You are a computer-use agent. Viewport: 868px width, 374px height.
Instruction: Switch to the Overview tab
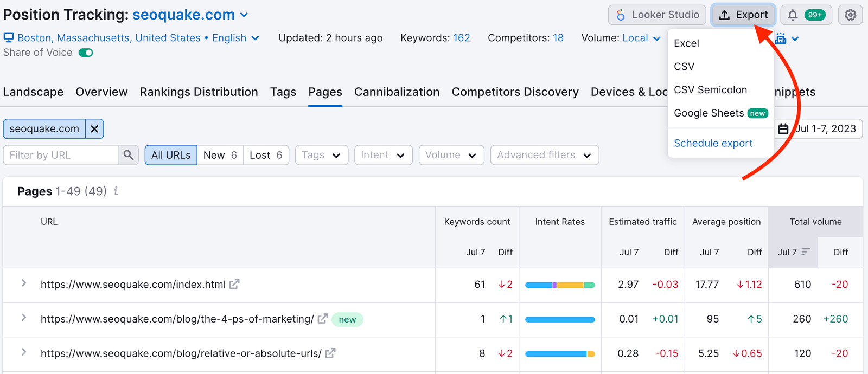101,92
